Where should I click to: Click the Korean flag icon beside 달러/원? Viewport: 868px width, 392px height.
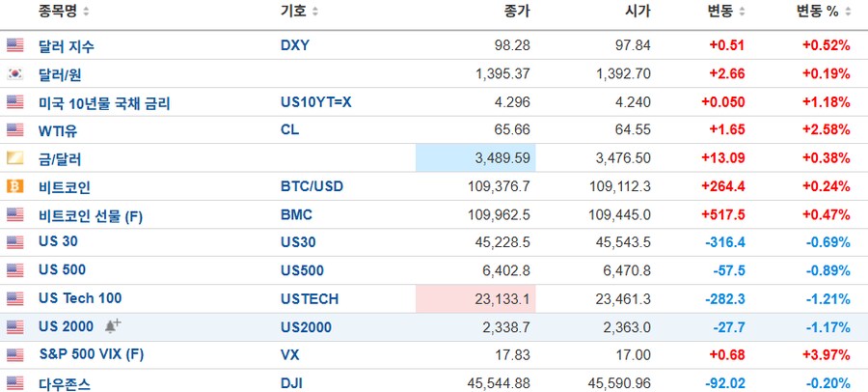pyautogui.click(x=14, y=73)
